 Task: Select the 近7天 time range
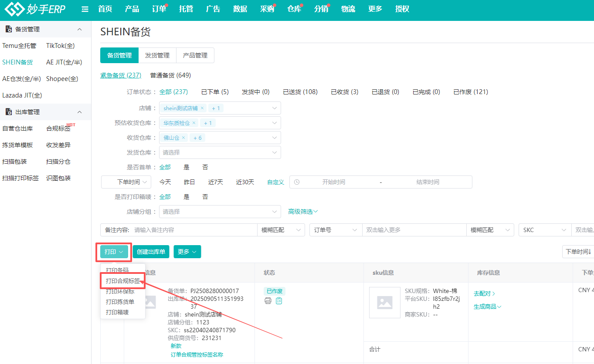point(216,182)
